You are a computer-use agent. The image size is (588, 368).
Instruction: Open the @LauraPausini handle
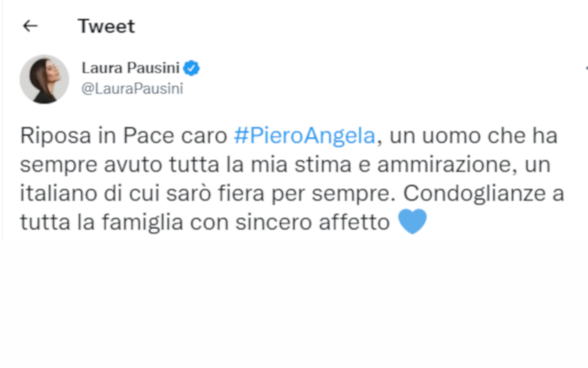[x=132, y=88]
